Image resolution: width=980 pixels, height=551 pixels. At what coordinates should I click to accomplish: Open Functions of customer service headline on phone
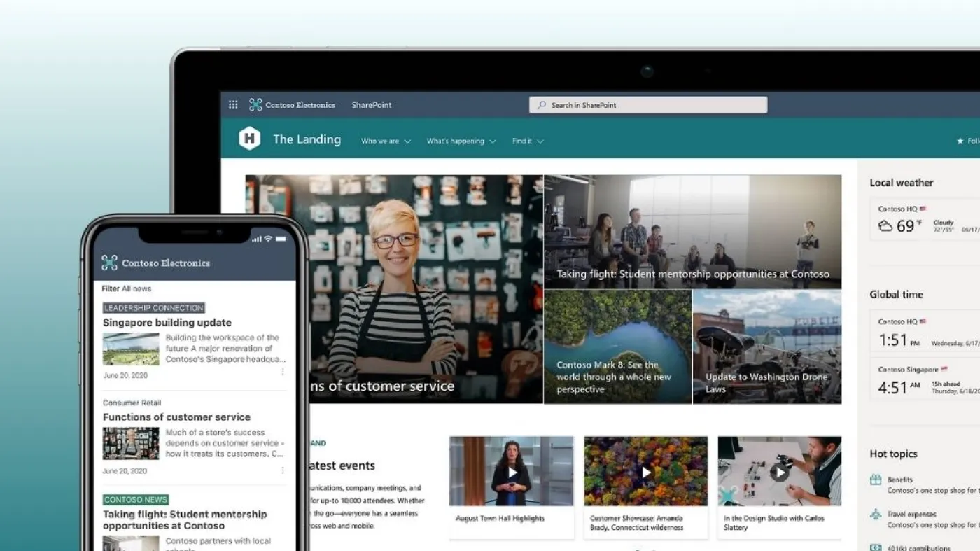(x=176, y=417)
